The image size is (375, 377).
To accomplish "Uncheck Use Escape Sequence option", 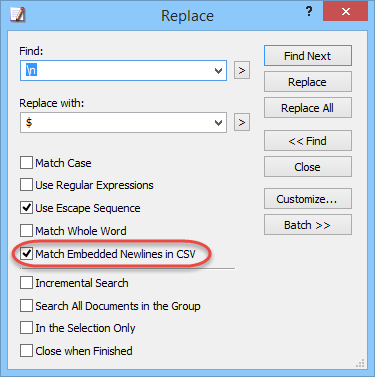I will click(x=26, y=208).
